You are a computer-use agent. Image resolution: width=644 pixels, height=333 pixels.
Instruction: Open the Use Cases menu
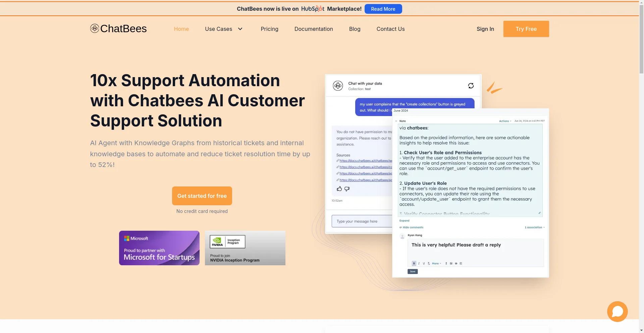point(219,29)
